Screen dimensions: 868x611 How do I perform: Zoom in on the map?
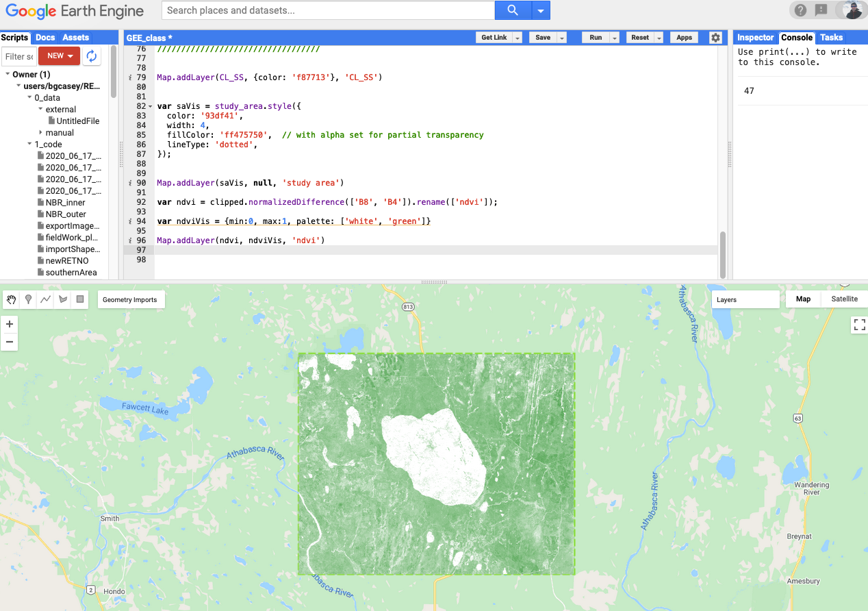(x=10, y=324)
